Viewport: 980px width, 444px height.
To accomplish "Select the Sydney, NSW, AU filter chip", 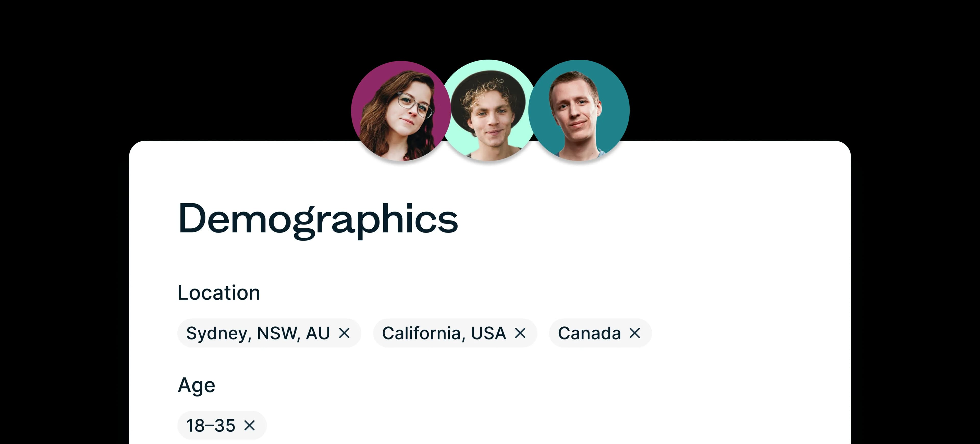I will coord(259,333).
